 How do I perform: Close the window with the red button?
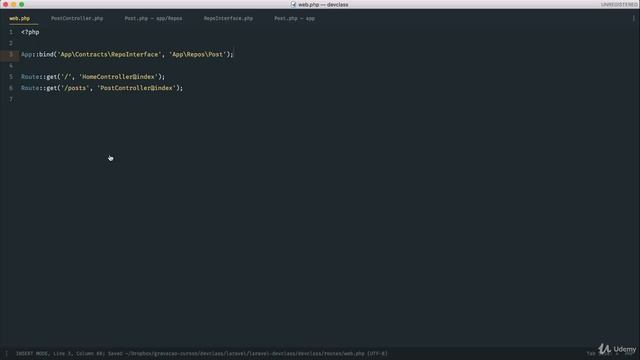click(5, 4)
